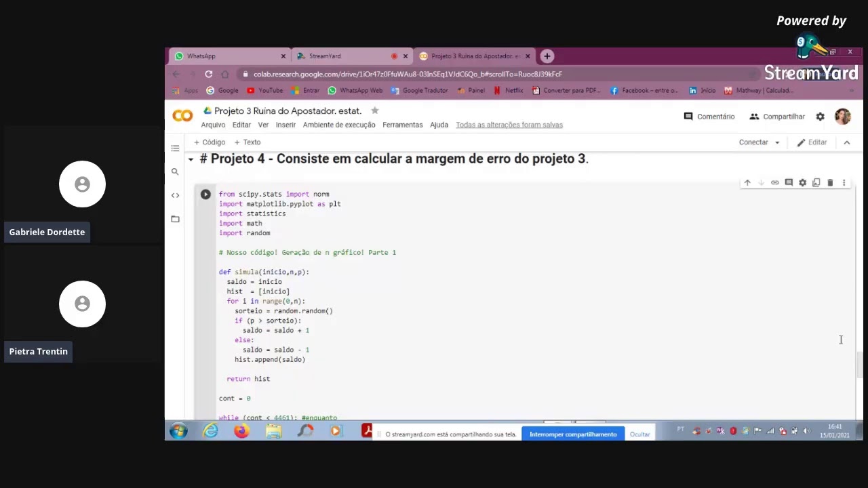Add a code cell with + Código
The height and width of the screenshot is (488, 868).
coord(210,142)
